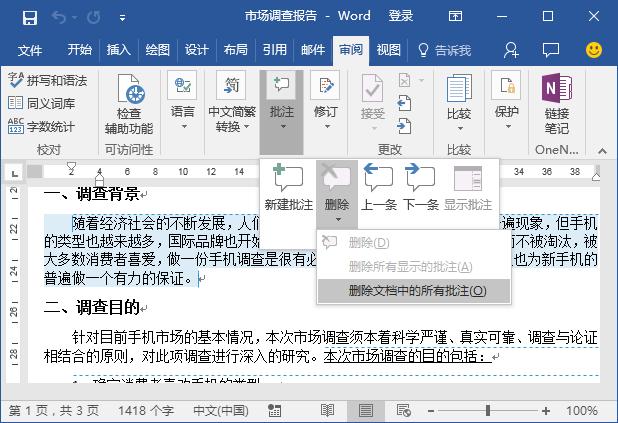Click 新建批注 new comment

tap(289, 187)
